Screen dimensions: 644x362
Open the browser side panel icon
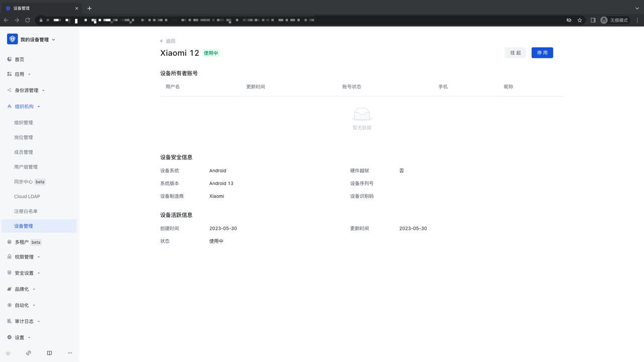(593, 20)
